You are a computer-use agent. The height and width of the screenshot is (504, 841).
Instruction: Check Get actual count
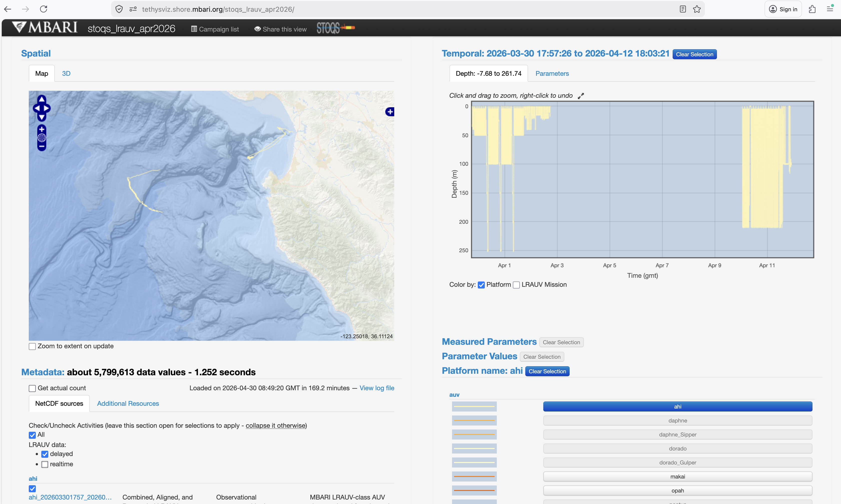(32, 388)
